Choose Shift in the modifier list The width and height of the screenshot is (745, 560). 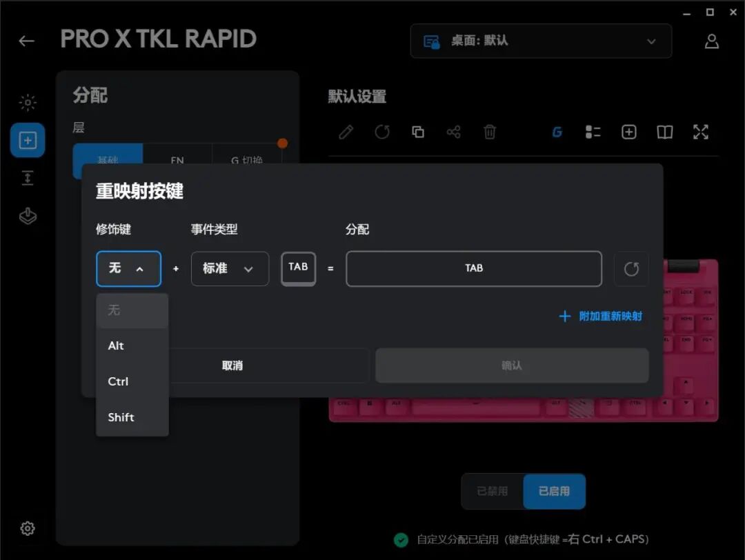[132, 417]
